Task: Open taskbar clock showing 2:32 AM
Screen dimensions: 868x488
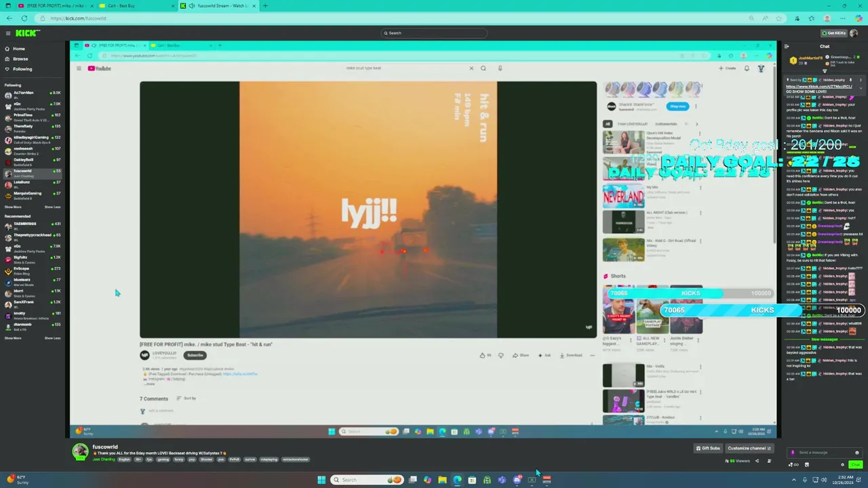Action: click(844, 480)
